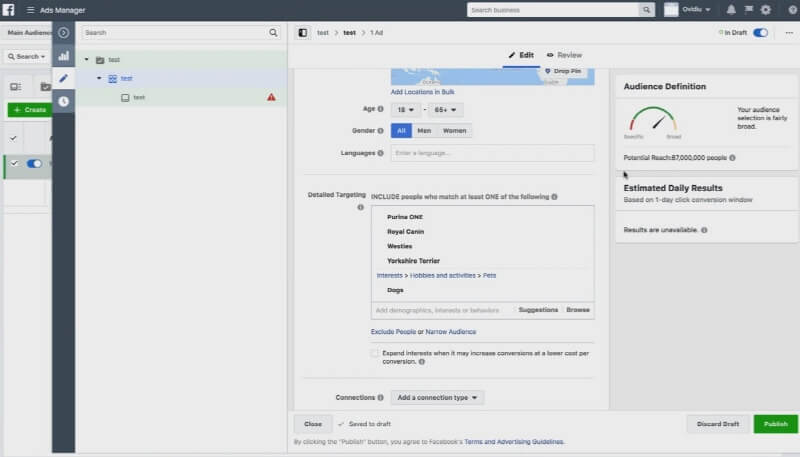Click the Results are unavailable info icon

click(x=704, y=230)
